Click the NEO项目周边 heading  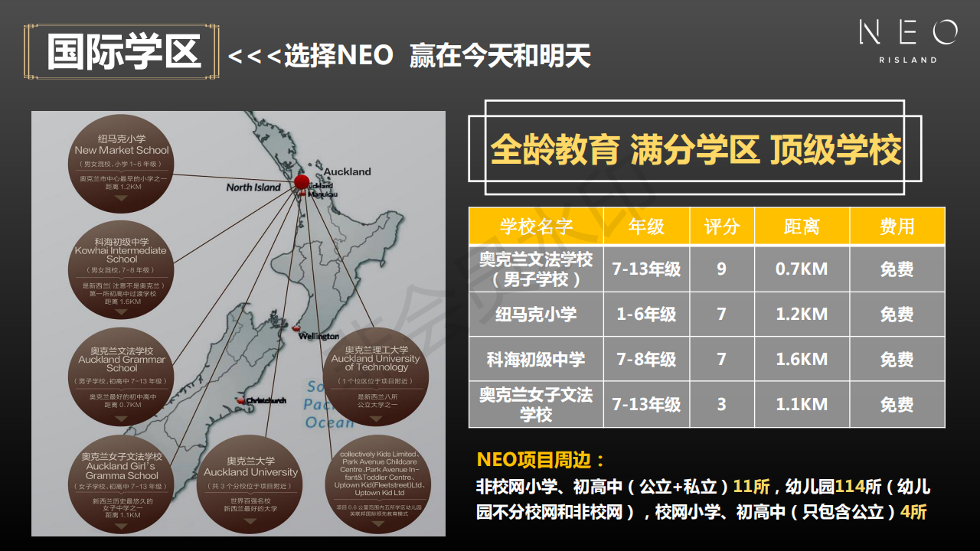tap(541, 460)
